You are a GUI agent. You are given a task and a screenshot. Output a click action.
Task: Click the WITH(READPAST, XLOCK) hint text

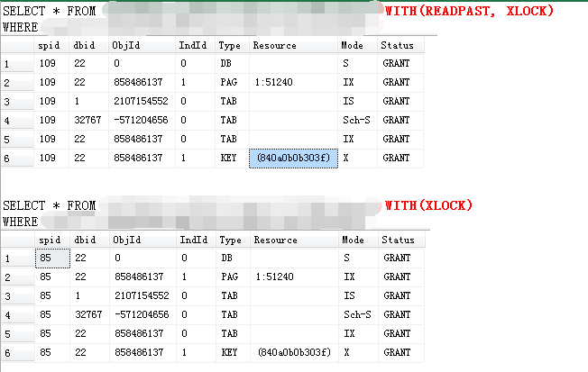468,12
